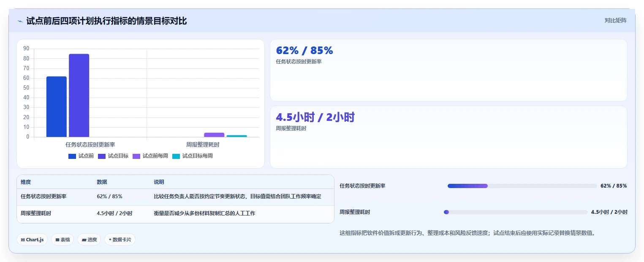Toggle the 试点前每周 legend item
Image resolution: width=644 pixels, height=262 pixels.
[150, 156]
